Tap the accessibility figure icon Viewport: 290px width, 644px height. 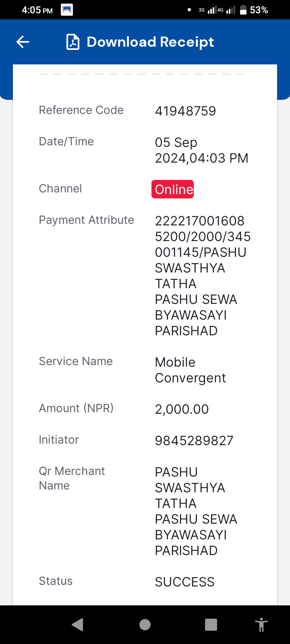click(x=261, y=624)
